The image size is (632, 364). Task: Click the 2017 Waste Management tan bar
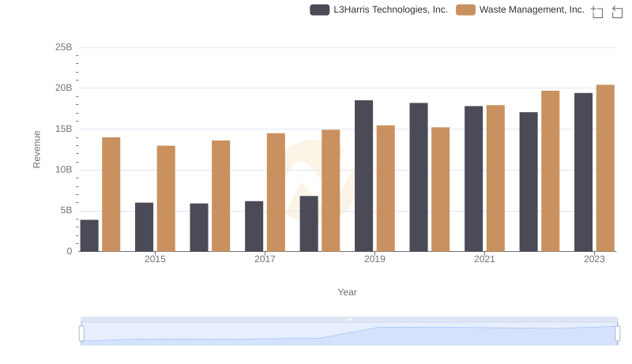(x=276, y=193)
